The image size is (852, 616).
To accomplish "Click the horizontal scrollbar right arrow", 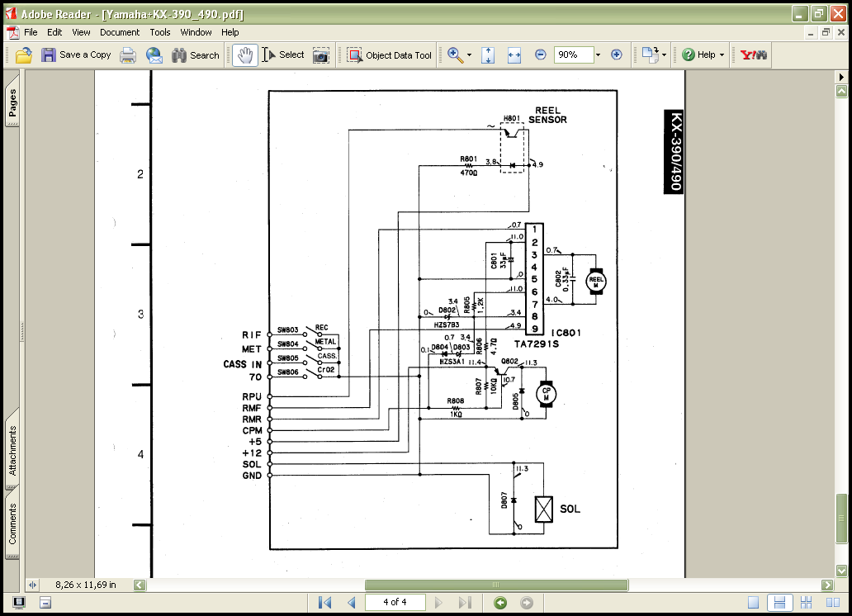I will click(x=827, y=585).
